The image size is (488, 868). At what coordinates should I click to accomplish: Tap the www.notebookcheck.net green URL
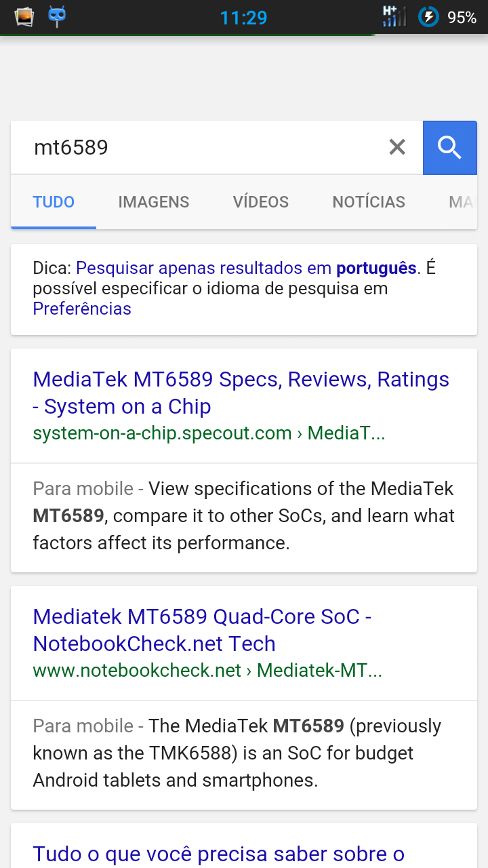207,671
